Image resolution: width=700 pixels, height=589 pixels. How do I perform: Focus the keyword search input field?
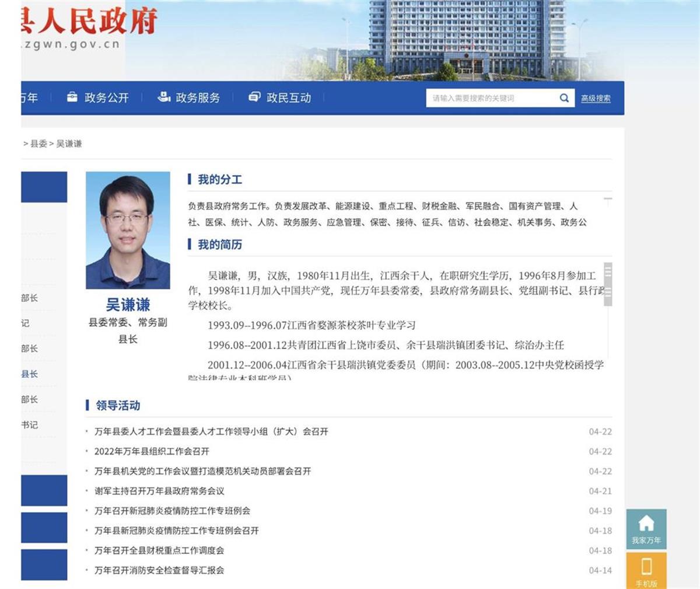(x=490, y=98)
